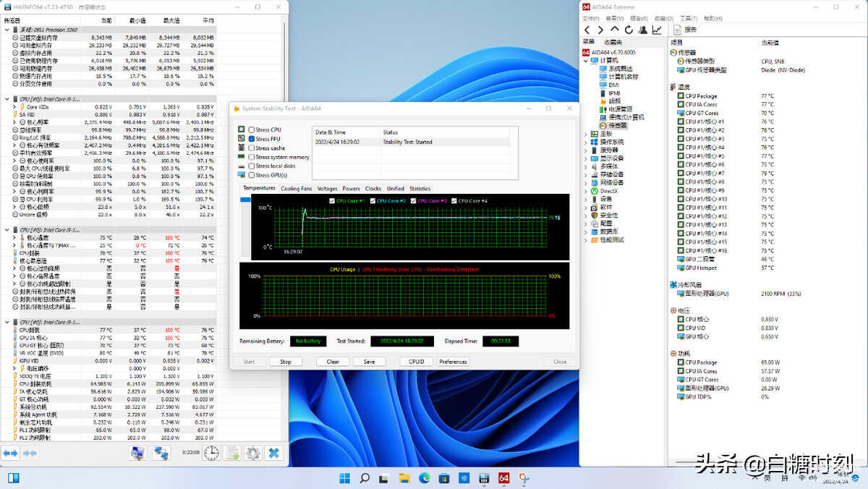Click HWiNFO network computers icon in bottom bar
Viewport: 868px width, 489px height.
pos(161,453)
